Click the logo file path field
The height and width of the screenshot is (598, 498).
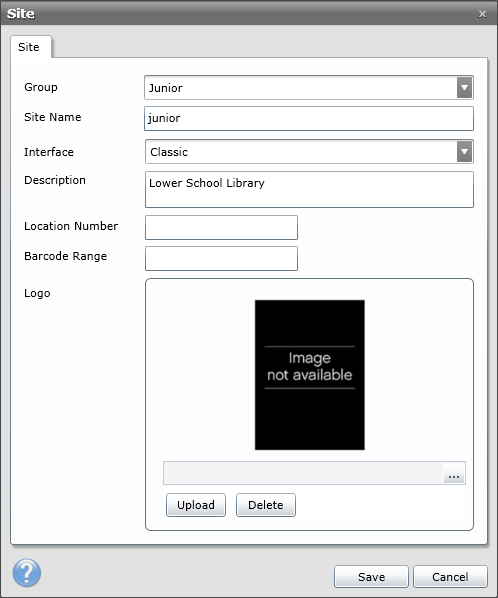tap(304, 473)
